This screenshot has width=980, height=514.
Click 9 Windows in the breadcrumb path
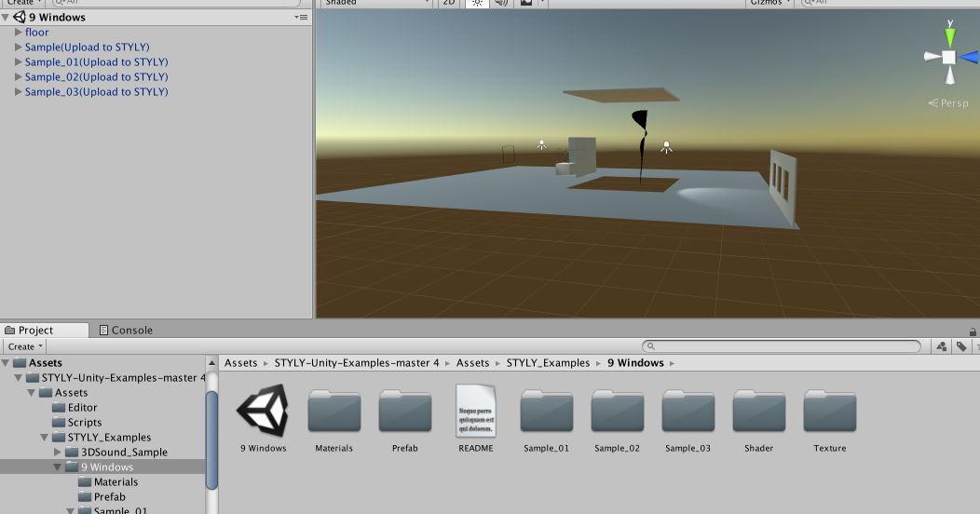click(635, 363)
